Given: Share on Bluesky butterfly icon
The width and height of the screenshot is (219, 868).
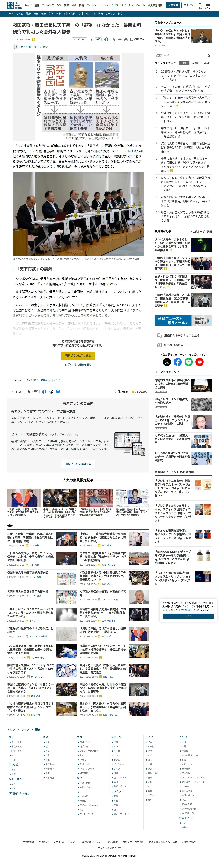Looking at the screenshot, I should [x=58, y=392].
